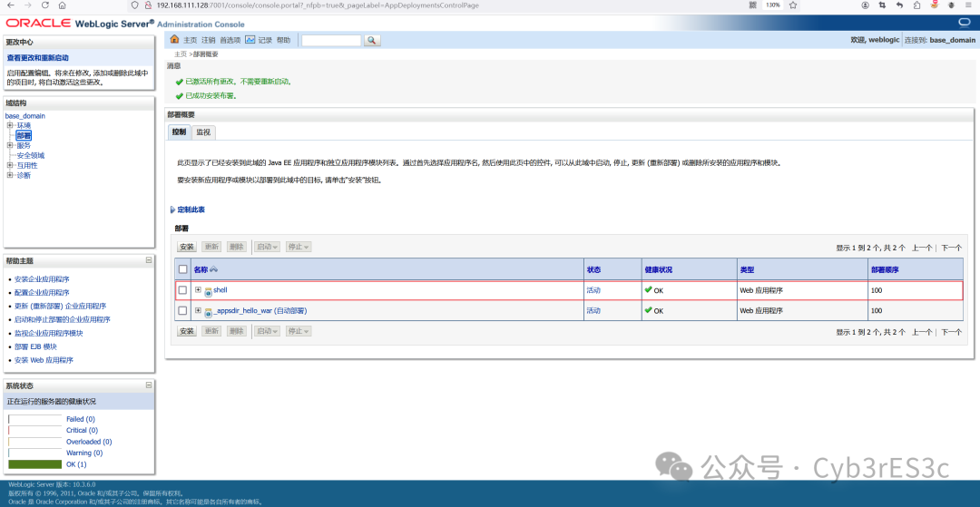Click the OK (1) status link
The height and width of the screenshot is (507, 980).
click(x=76, y=463)
